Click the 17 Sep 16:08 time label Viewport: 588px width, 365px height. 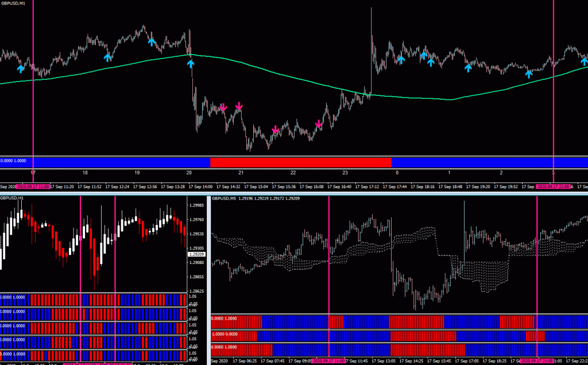coord(312,187)
